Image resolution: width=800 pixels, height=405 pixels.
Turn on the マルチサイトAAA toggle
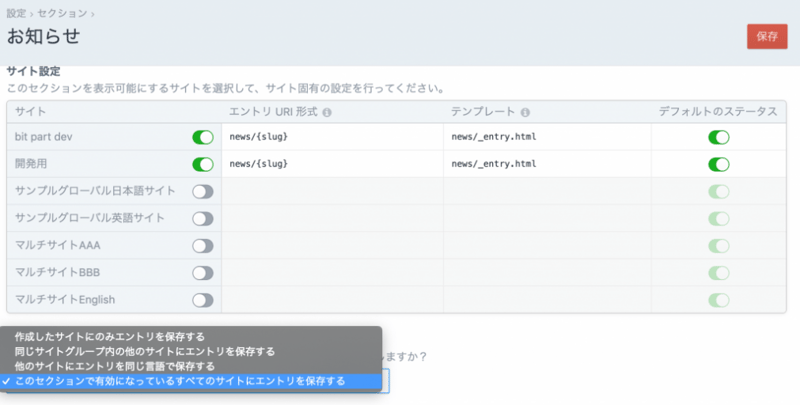203,245
